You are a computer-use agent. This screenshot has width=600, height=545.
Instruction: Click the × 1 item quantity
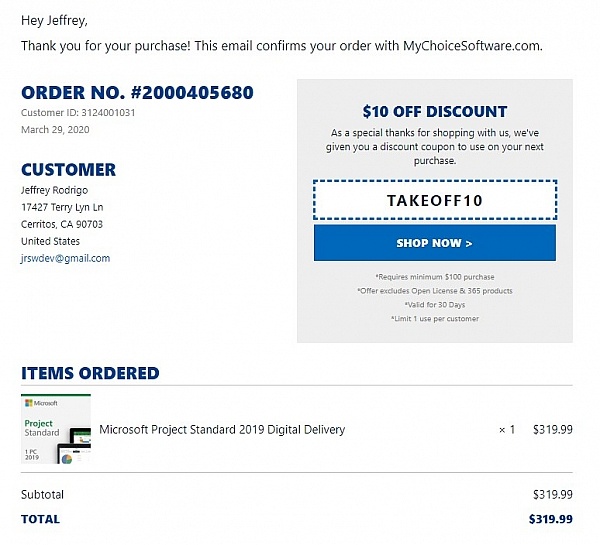(507, 430)
